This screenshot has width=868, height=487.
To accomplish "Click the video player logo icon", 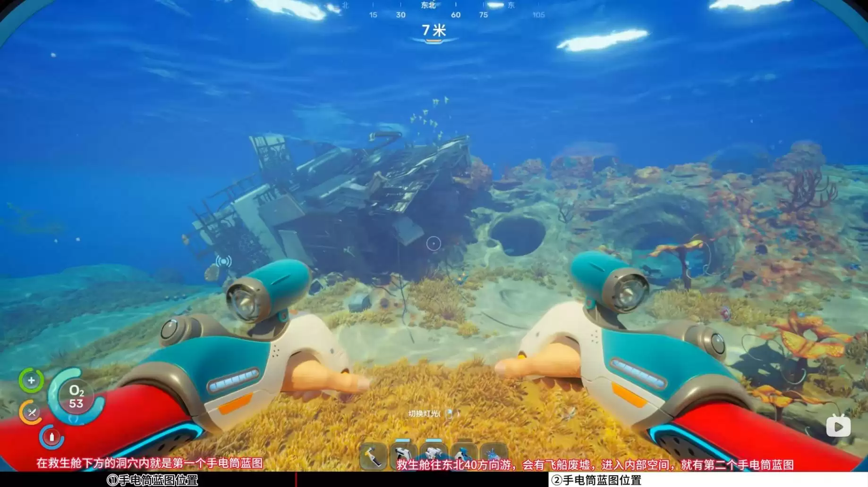I will coord(838,427).
